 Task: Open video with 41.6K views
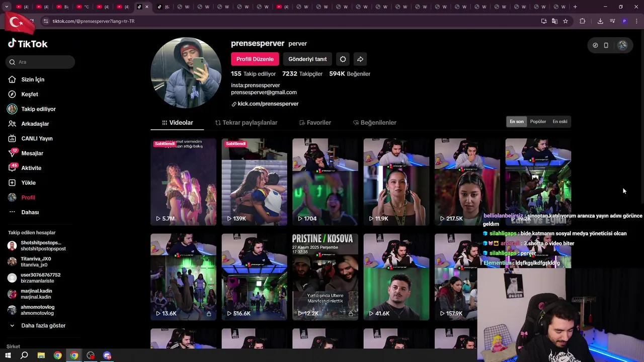(396, 277)
